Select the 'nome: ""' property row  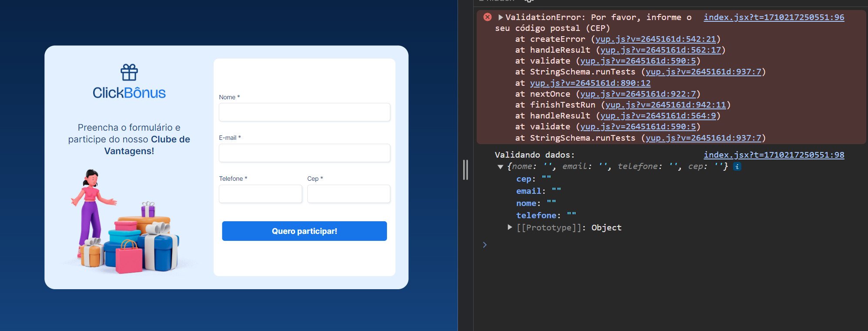point(536,203)
